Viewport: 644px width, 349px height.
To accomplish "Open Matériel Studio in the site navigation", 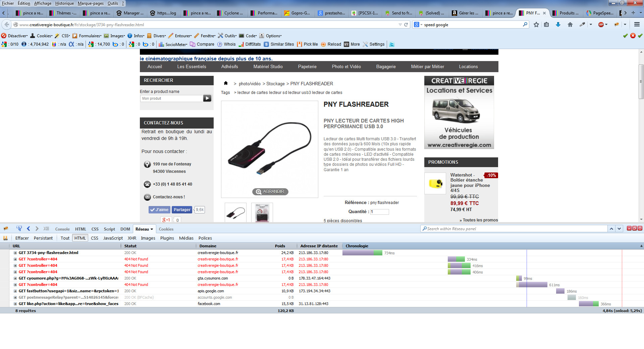I will [268, 67].
